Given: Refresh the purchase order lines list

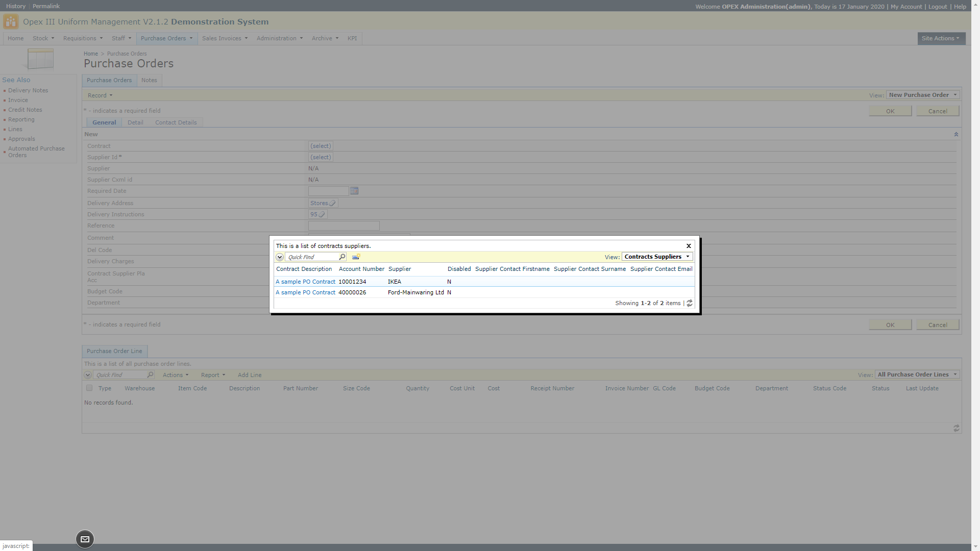Looking at the screenshot, I should pyautogui.click(x=956, y=429).
